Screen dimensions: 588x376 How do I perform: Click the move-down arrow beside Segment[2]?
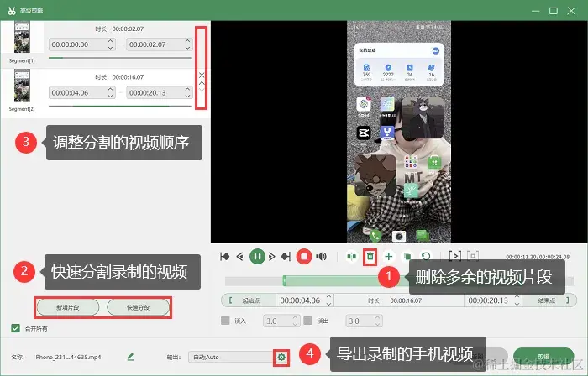point(202,90)
